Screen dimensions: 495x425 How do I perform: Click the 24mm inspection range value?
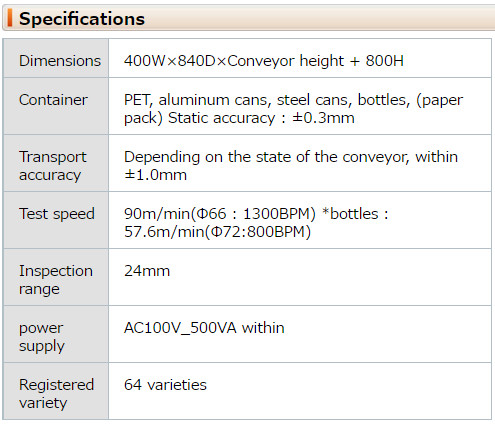[x=147, y=271]
